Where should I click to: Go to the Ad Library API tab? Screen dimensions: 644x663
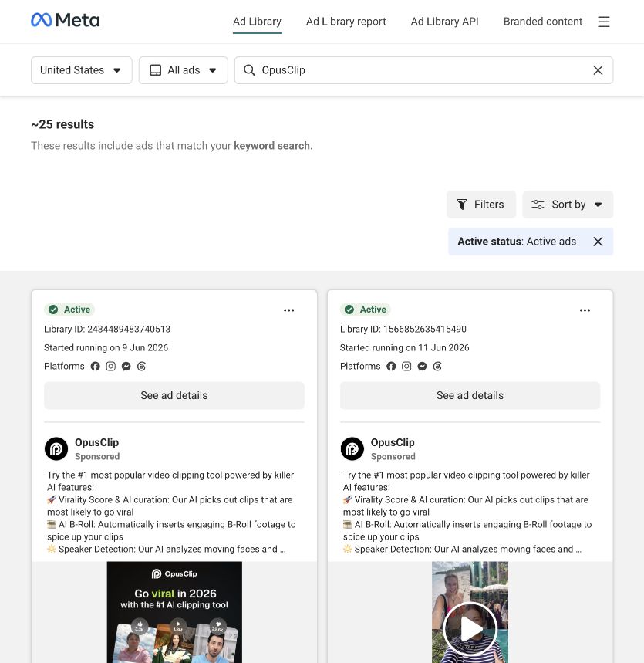point(444,22)
